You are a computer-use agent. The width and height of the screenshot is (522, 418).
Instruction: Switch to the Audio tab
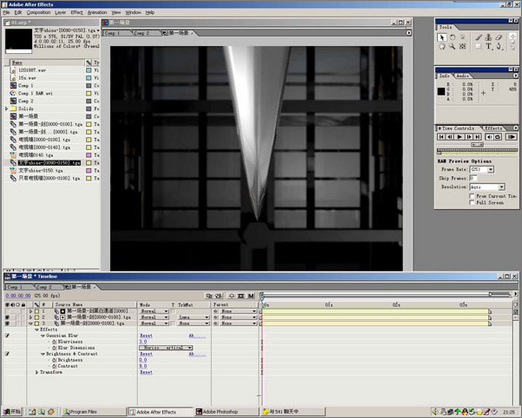[462, 76]
